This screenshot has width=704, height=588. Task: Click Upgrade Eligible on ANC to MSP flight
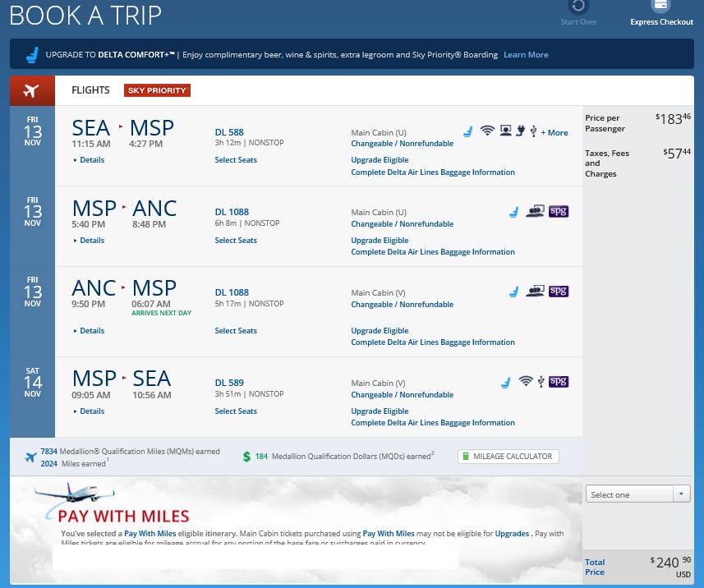(380, 331)
